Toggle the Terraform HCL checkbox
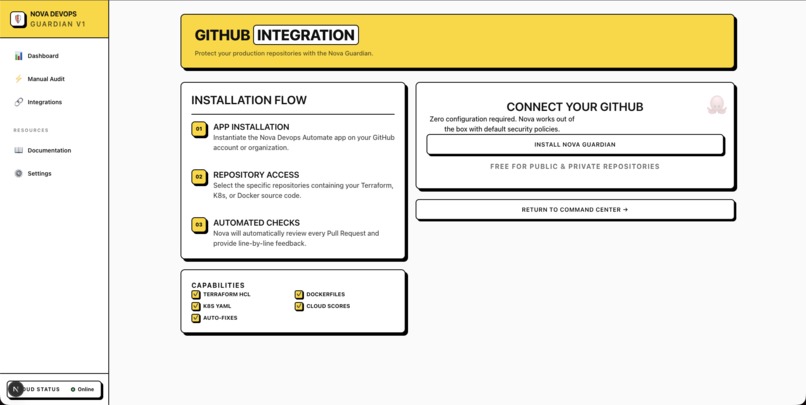The height and width of the screenshot is (405, 806). tap(195, 294)
